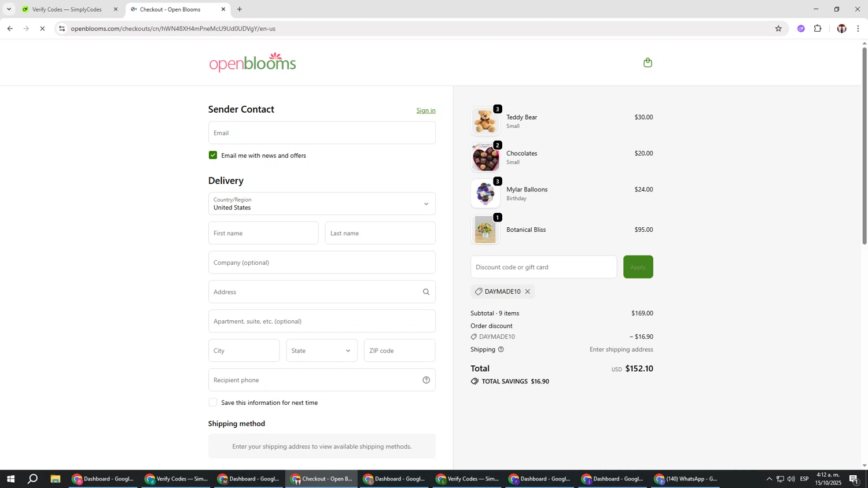Open the Chrome profile avatar

[x=841, y=28]
